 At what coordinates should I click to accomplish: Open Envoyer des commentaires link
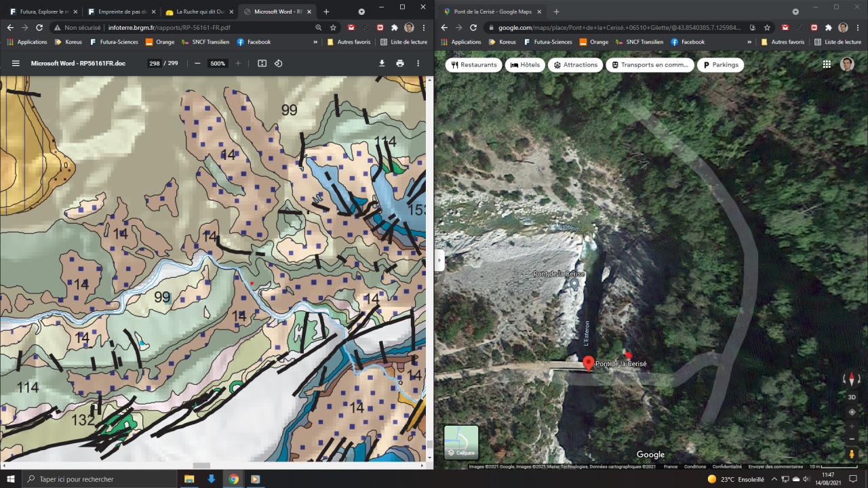(x=775, y=466)
